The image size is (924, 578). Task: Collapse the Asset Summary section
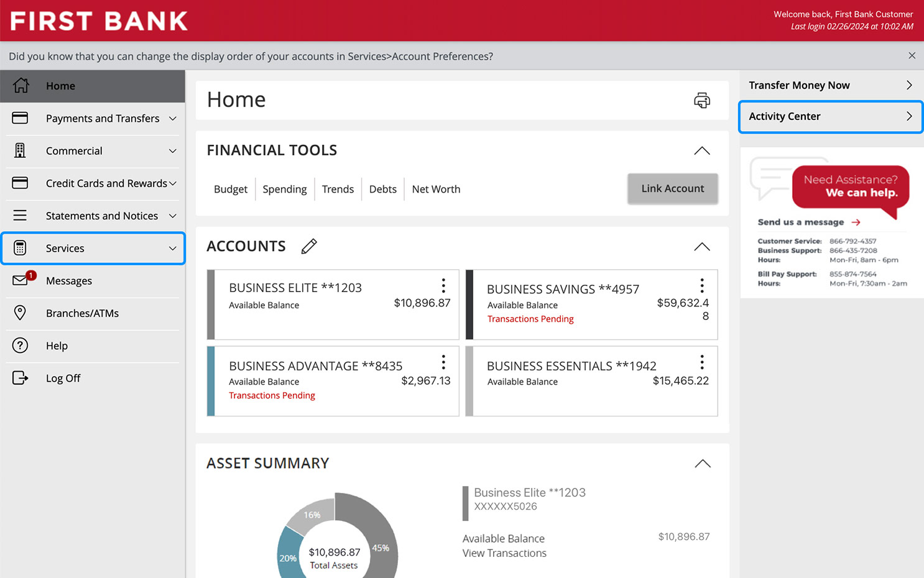click(x=702, y=464)
